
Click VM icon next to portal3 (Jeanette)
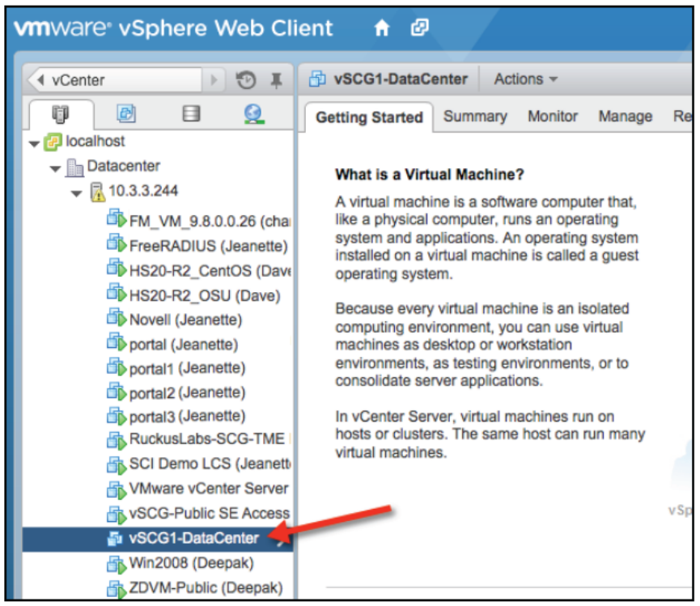(x=117, y=416)
